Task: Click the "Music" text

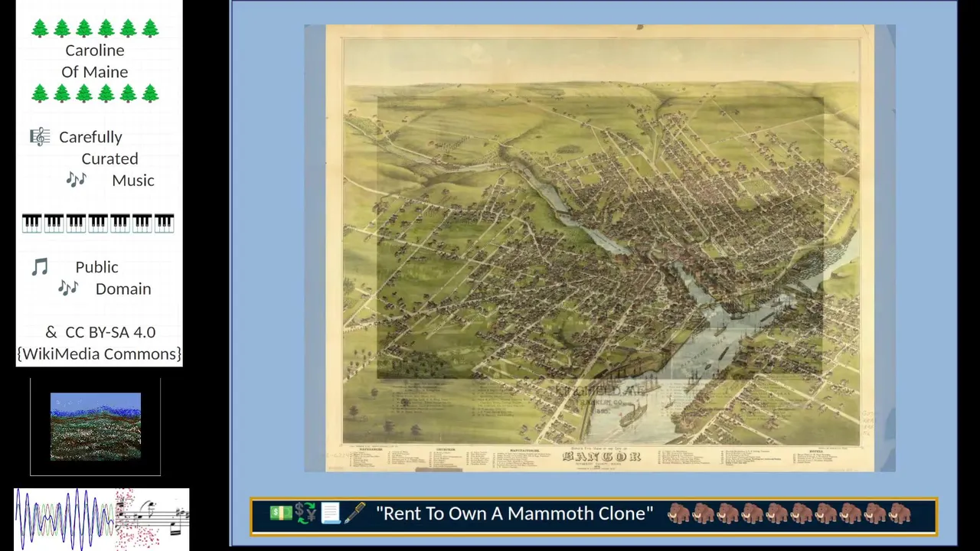Action: pos(133,180)
